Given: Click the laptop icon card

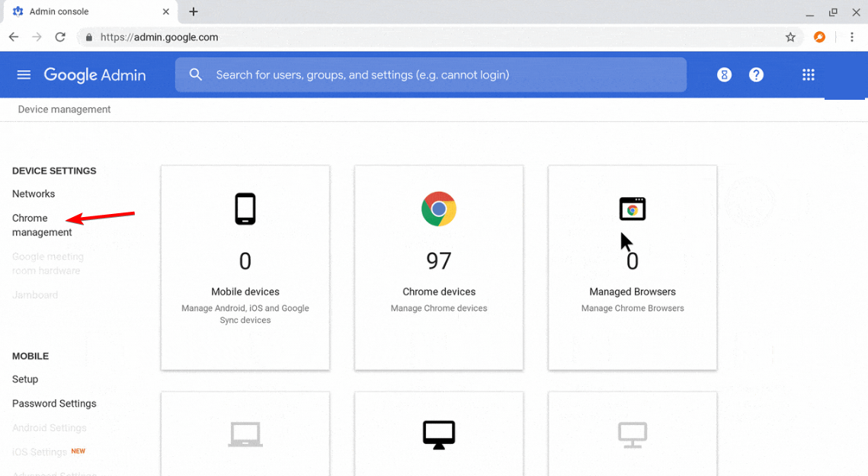Looking at the screenshot, I should [245, 434].
